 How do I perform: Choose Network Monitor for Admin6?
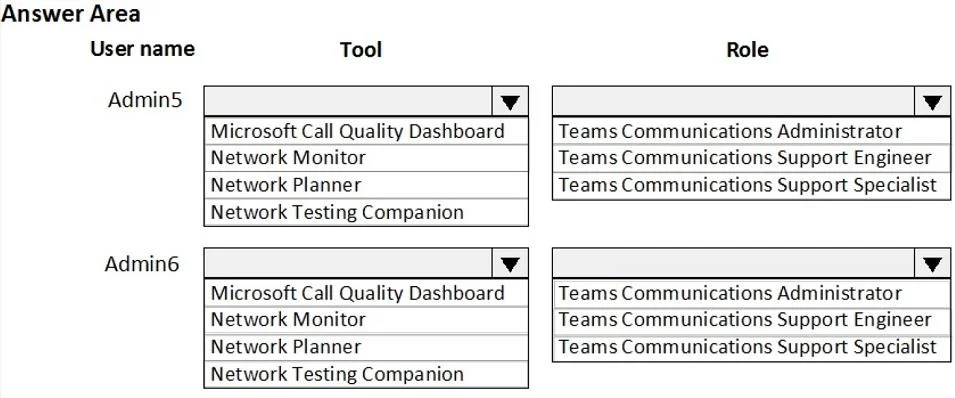366,319
